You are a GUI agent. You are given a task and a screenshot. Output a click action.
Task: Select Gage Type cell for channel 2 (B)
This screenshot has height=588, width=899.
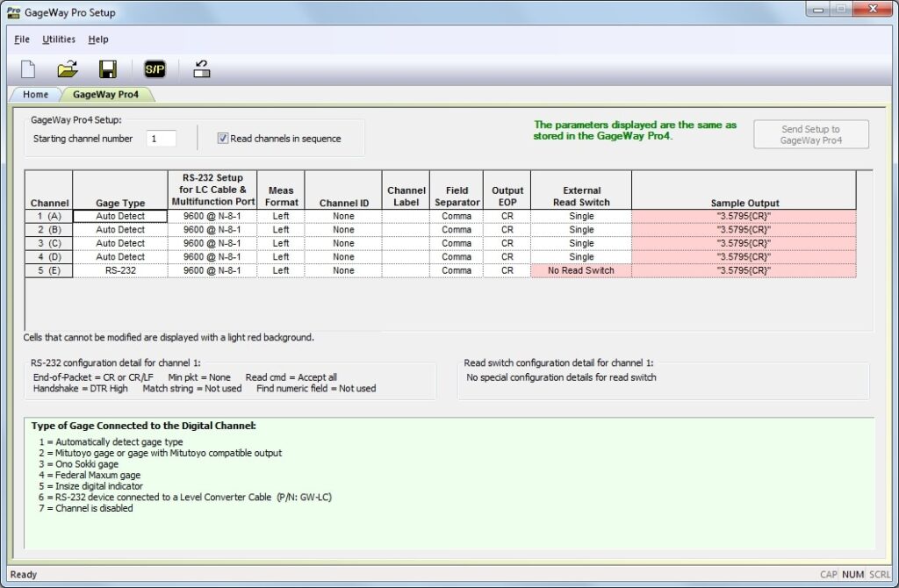(120, 230)
